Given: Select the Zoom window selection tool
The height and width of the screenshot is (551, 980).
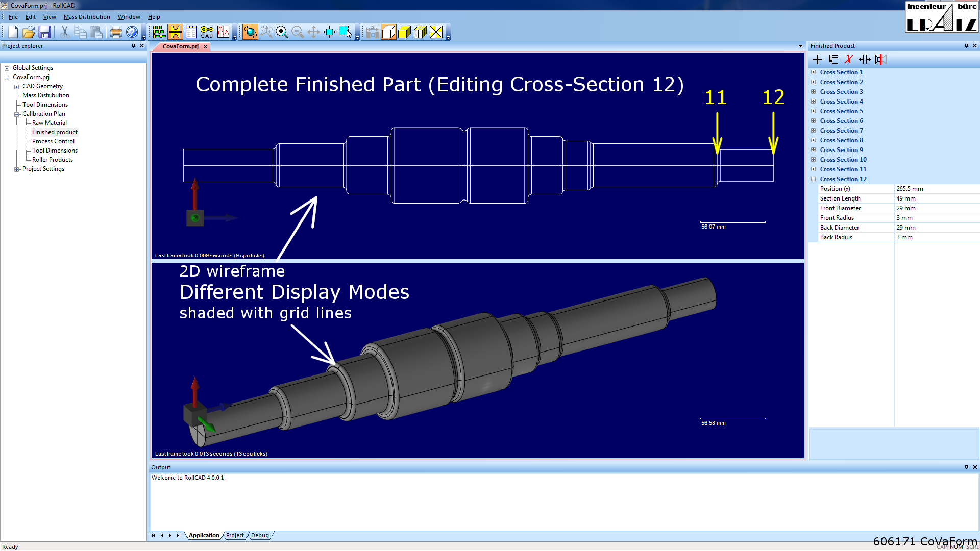Looking at the screenshot, I should (345, 32).
